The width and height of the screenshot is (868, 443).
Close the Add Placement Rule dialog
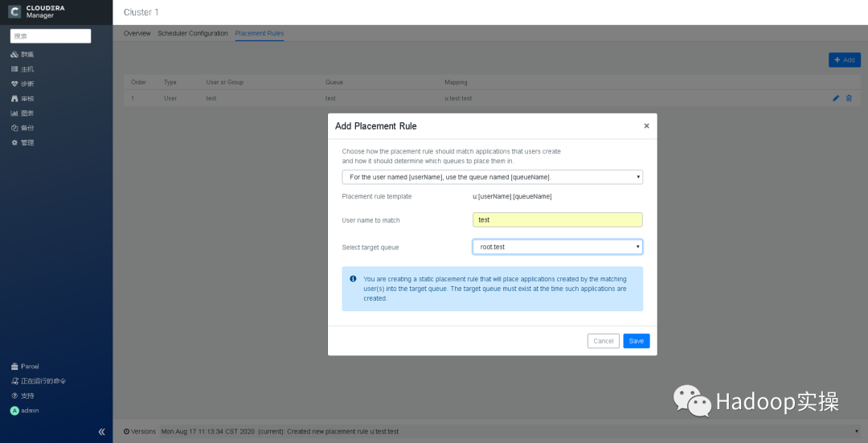tap(646, 125)
